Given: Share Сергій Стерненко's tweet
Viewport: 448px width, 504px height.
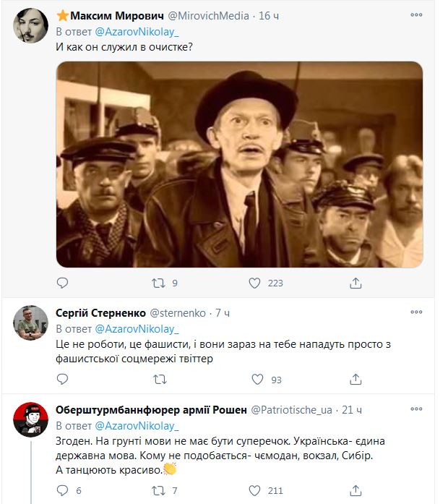Looking at the screenshot, I should [356, 379].
